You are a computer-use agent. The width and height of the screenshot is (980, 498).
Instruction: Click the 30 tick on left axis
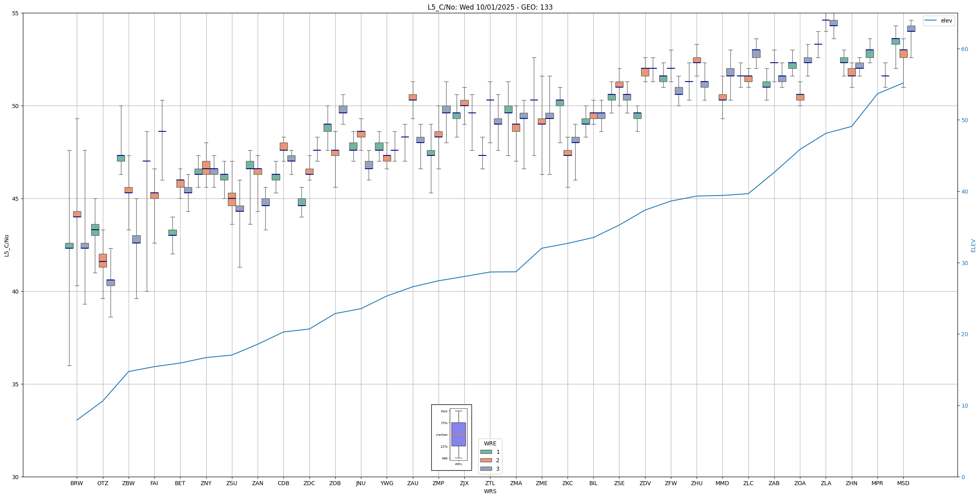click(16, 477)
